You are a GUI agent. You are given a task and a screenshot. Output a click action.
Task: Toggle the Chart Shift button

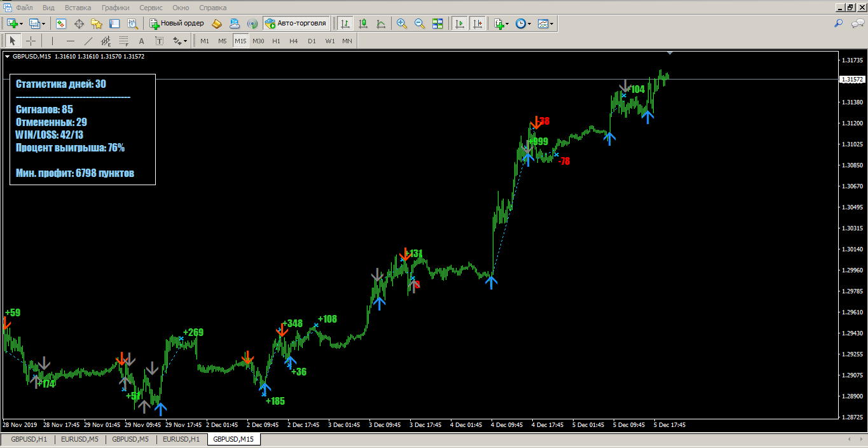(478, 24)
